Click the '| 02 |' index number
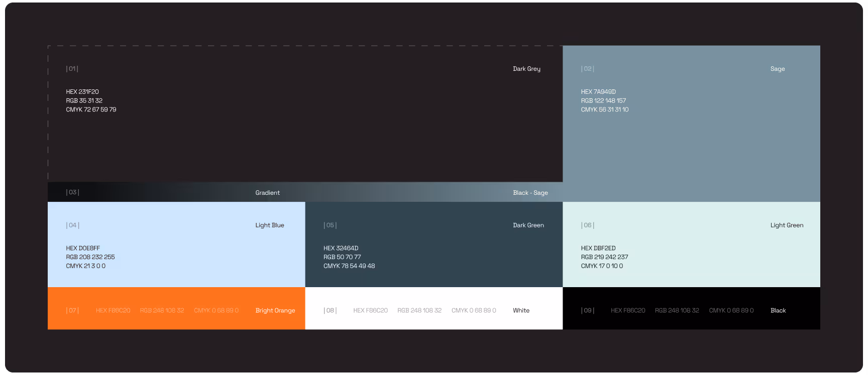This screenshot has height=375, width=868. (587, 69)
